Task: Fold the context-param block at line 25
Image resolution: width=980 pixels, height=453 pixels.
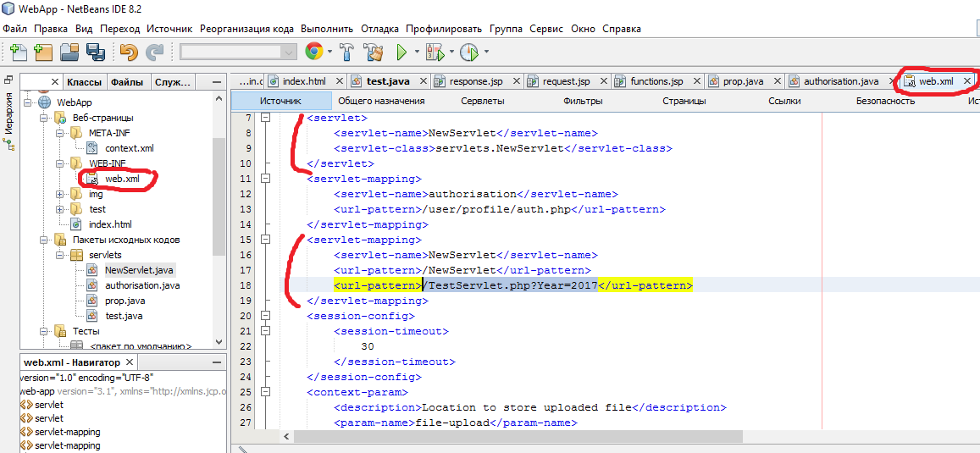Action: coord(266,392)
